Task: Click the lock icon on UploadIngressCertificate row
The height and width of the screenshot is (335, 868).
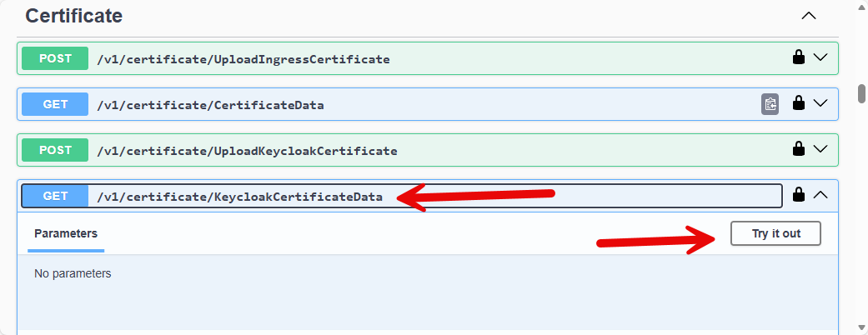Action: point(798,57)
